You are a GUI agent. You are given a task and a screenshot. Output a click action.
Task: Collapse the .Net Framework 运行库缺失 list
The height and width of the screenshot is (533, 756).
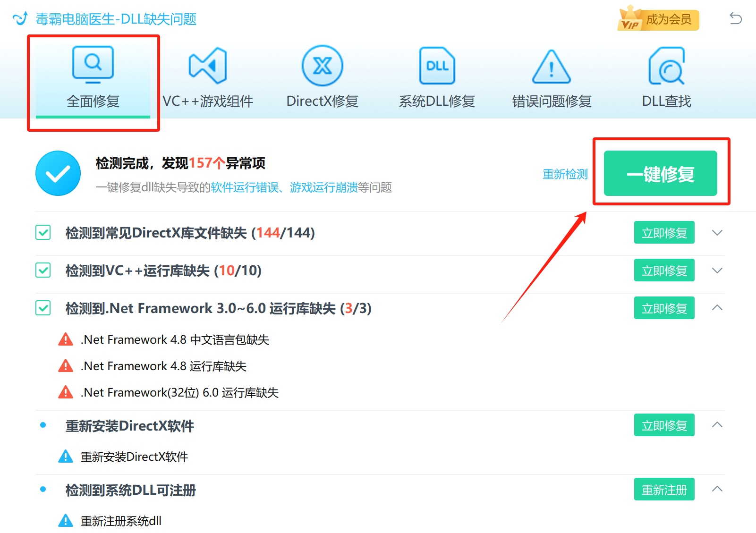coord(717,307)
